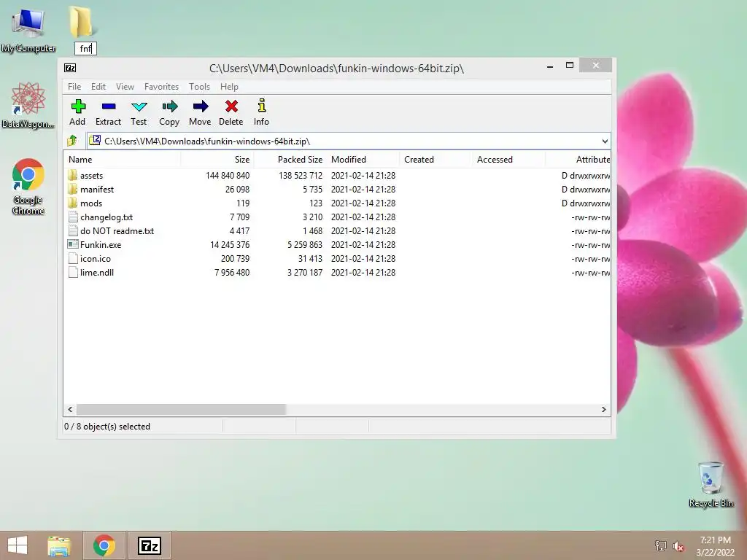Sort by Modified column header
Viewport: 747px width, 560px height.
(x=363, y=160)
